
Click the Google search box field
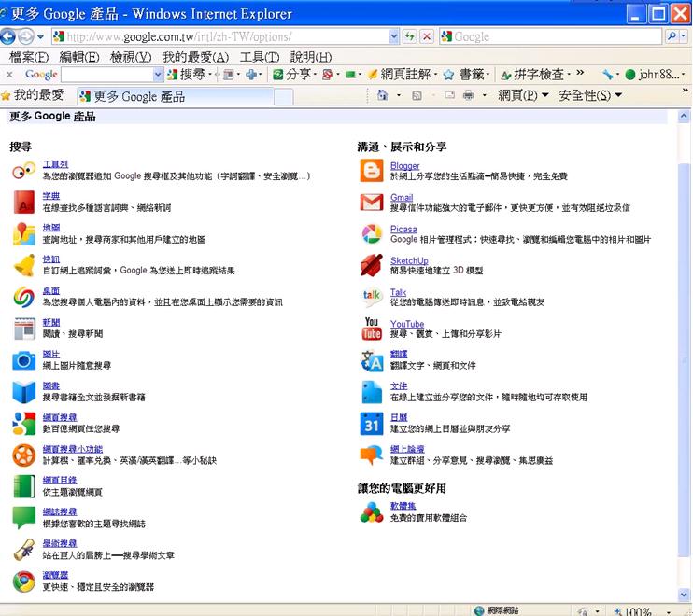point(551,36)
